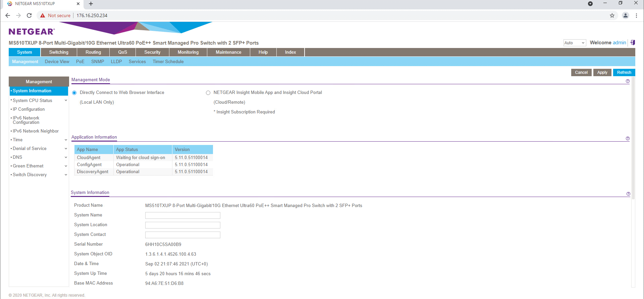Expand System CPU Status in sidebar

(x=66, y=100)
